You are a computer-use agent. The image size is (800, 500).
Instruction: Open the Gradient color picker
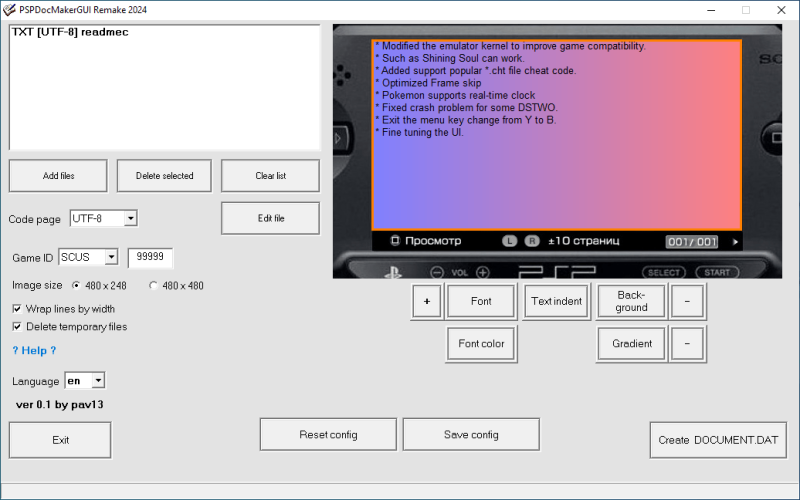coord(632,344)
